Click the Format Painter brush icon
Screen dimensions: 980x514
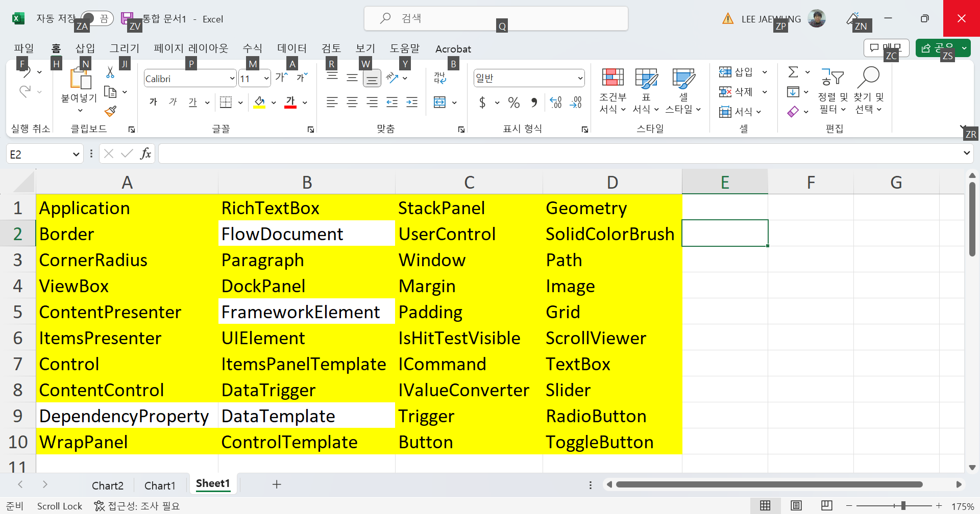click(x=110, y=111)
